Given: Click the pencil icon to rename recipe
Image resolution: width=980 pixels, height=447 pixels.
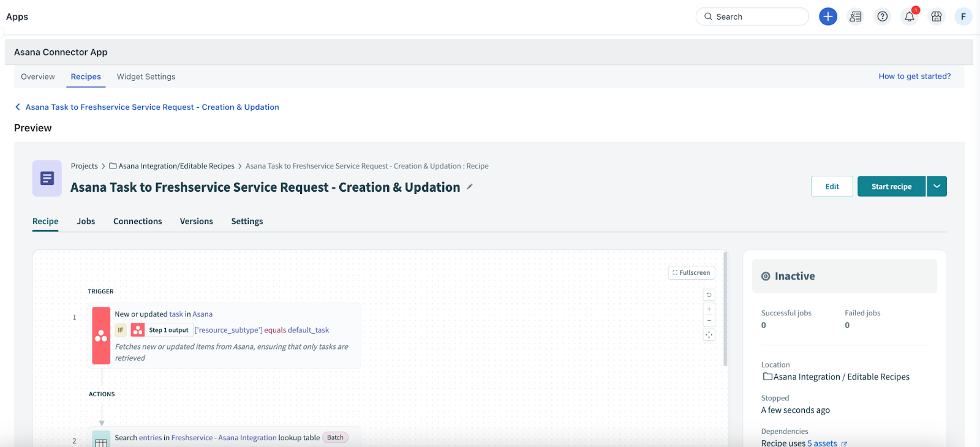Looking at the screenshot, I should pos(470,187).
